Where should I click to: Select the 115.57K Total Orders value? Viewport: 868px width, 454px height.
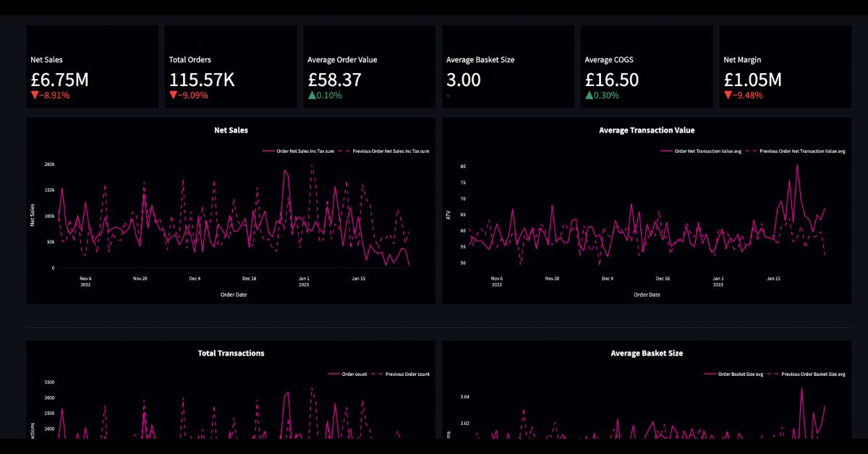202,80
